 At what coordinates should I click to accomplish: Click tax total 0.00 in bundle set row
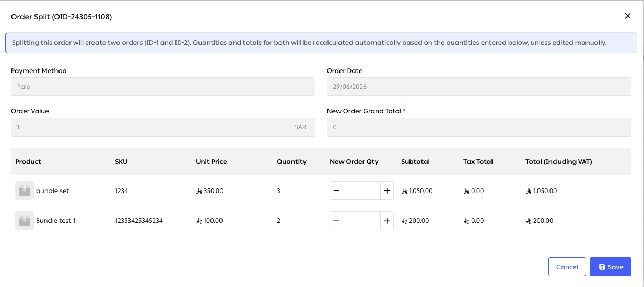(474, 191)
